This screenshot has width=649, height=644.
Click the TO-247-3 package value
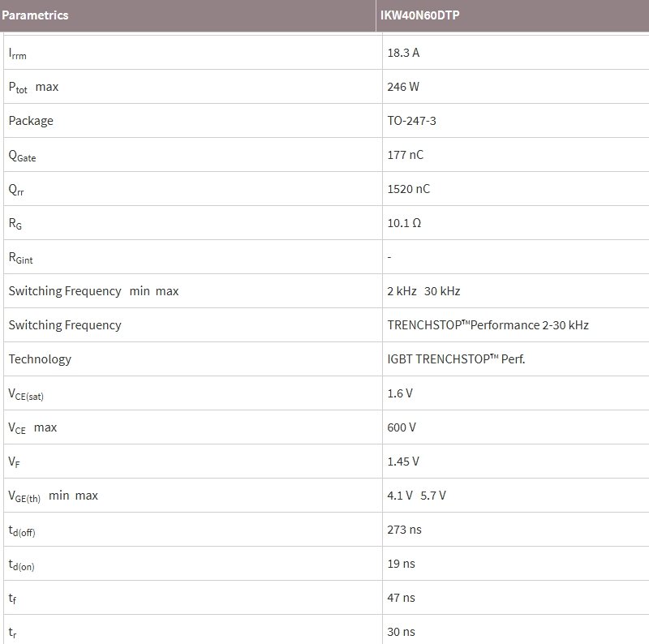pos(413,121)
